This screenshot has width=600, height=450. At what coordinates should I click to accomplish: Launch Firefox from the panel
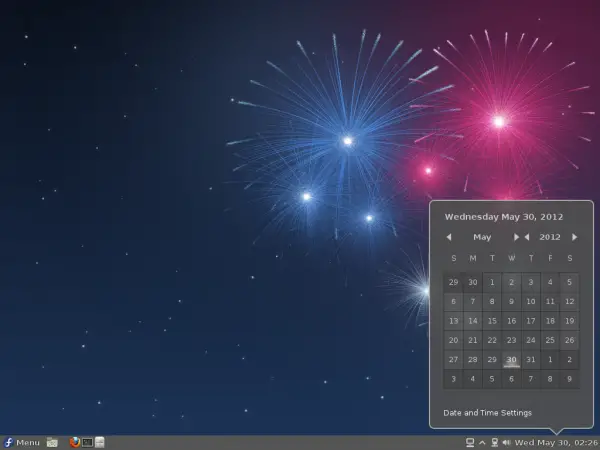[75, 442]
